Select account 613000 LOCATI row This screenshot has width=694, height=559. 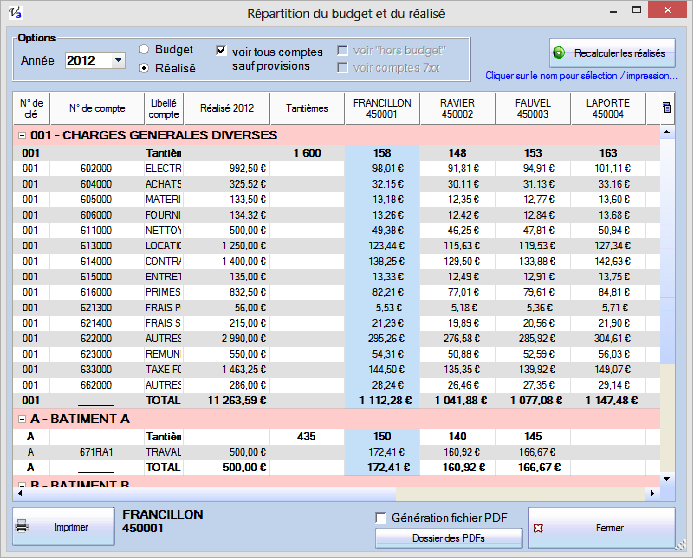pos(336,246)
